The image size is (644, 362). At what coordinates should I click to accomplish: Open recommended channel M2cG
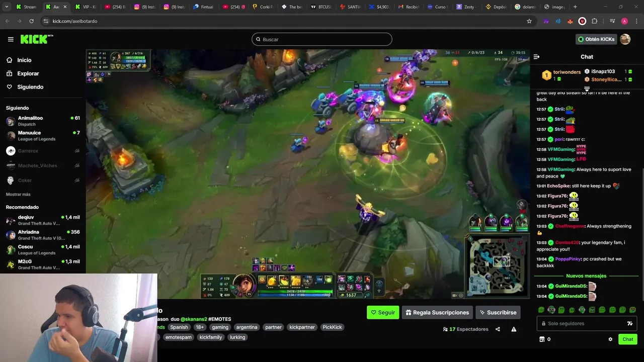point(43,264)
